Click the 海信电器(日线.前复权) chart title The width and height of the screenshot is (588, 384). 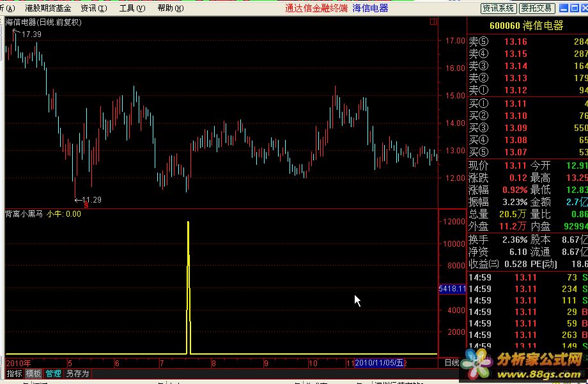pyautogui.click(x=43, y=22)
